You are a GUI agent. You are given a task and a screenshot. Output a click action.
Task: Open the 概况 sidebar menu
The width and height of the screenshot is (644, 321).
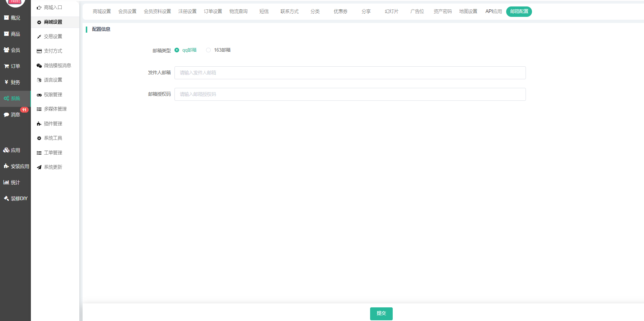point(15,18)
